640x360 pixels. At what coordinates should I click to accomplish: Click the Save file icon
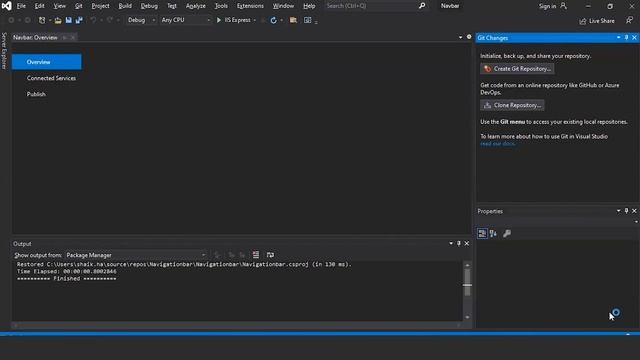(69, 20)
